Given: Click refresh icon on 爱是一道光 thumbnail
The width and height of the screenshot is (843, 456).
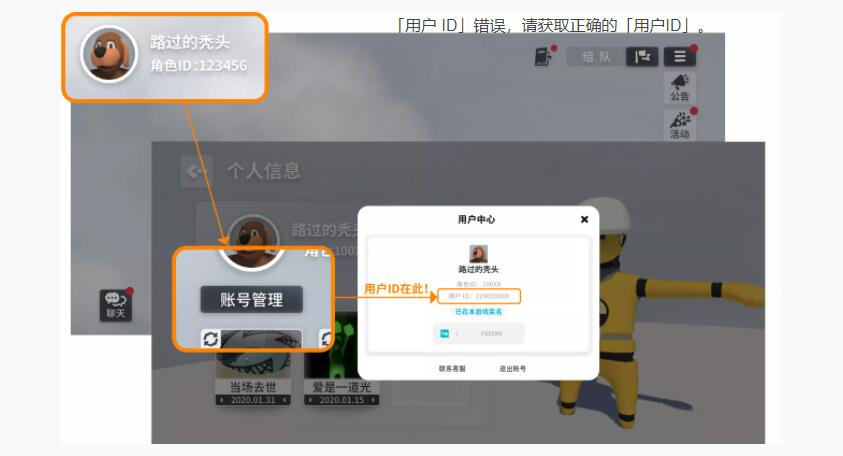Looking at the screenshot, I should [326, 339].
